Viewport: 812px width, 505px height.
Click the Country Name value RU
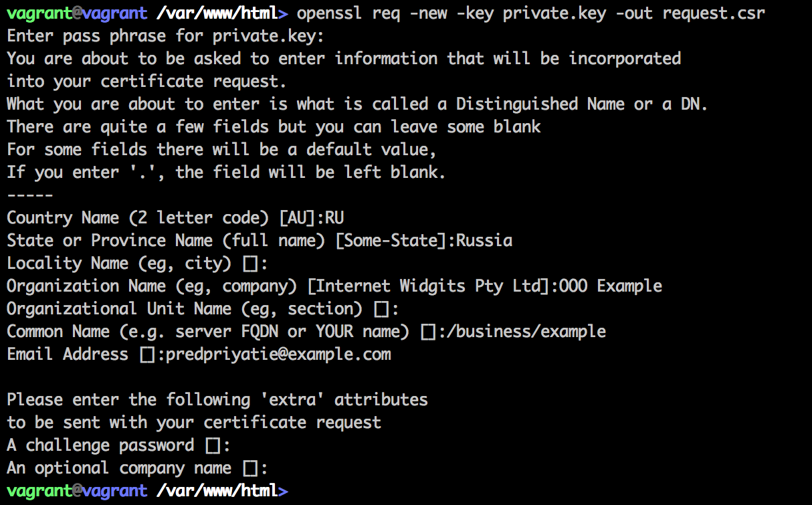pos(334,217)
